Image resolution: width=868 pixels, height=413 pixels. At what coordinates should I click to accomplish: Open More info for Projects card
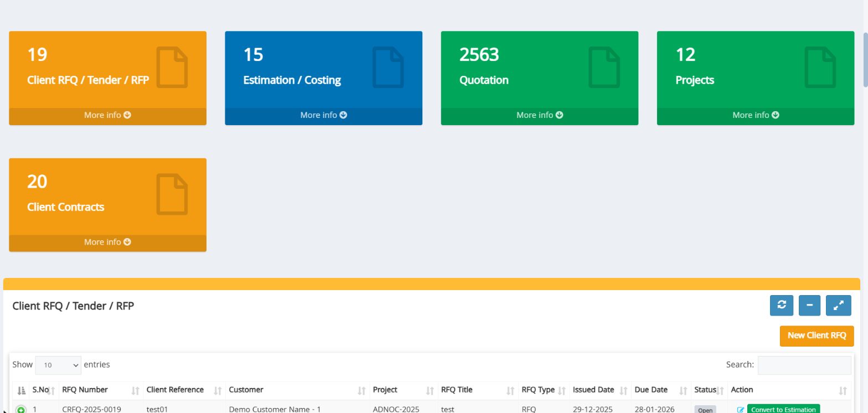755,115
